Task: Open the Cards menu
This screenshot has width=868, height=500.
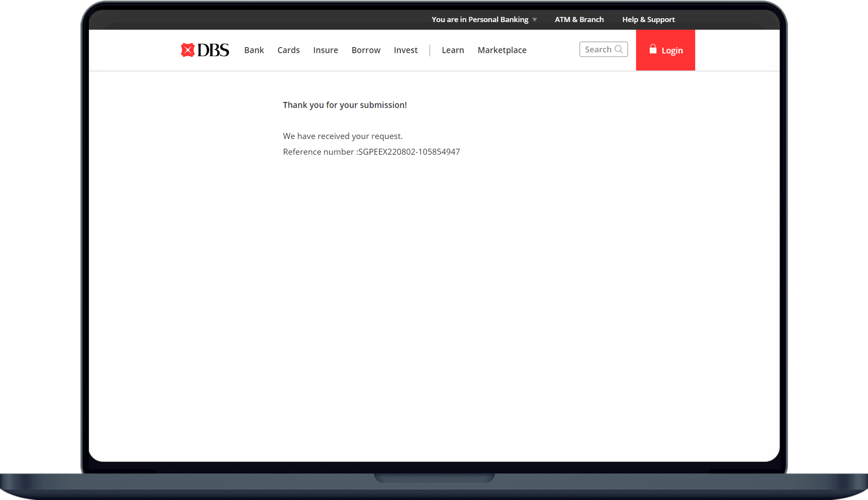Action: [x=288, y=50]
